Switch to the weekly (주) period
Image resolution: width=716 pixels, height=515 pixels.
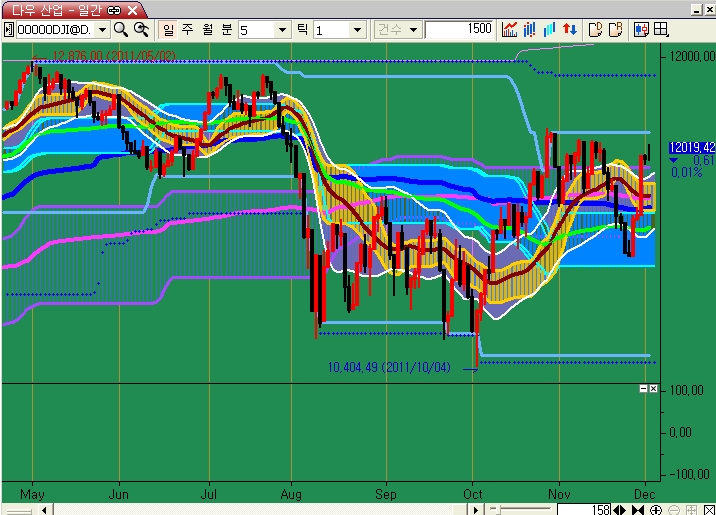(186, 30)
